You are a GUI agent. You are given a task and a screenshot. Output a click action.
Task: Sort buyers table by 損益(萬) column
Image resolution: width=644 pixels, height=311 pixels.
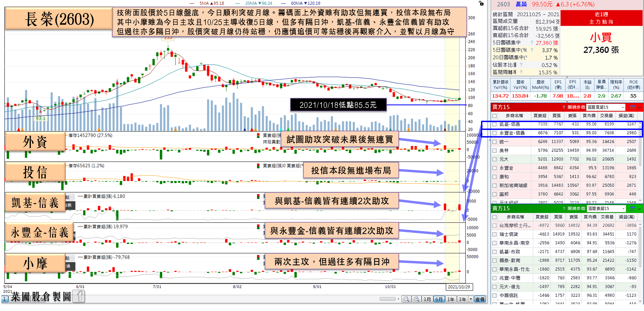coord(626,116)
